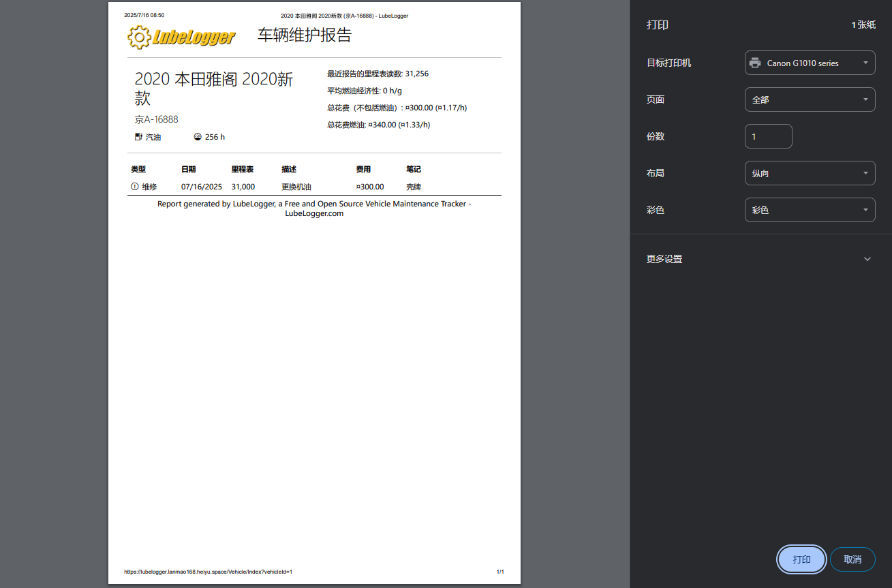Open the Color (彩色) dropdown
892x588 pixels.
pyautogui.click(x=810, y=210)
